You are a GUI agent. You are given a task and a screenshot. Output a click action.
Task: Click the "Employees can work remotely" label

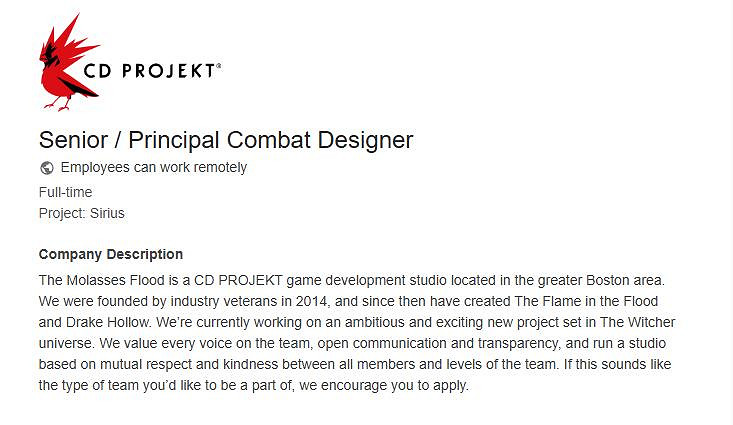(154, 168)
